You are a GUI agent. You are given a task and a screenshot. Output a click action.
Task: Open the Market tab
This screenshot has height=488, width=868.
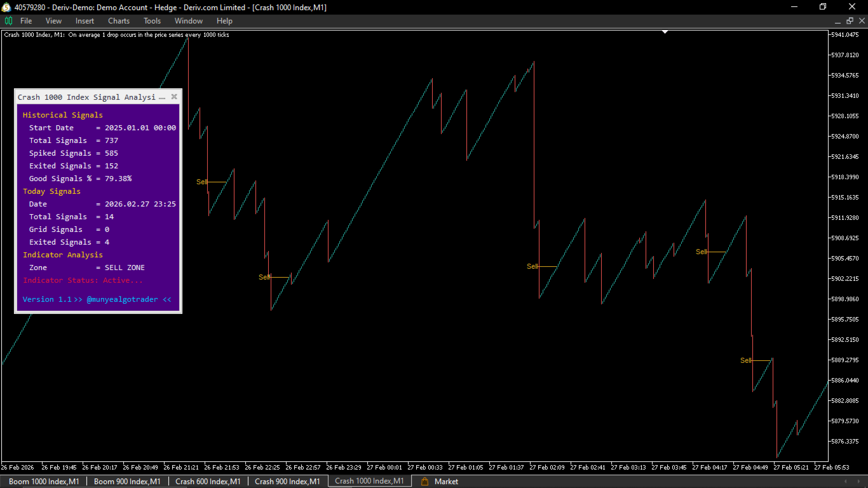click(x=446, y=482)
